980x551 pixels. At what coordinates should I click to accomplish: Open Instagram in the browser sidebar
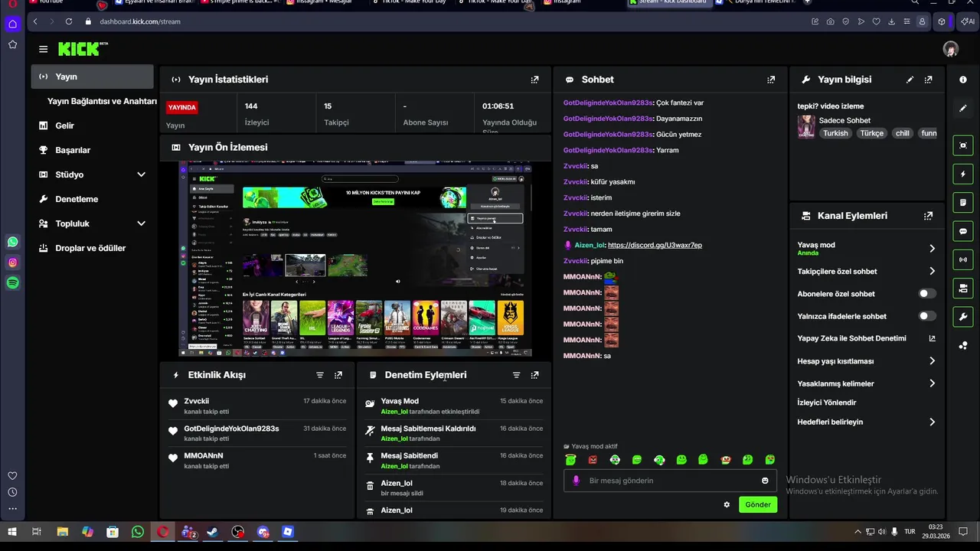point(12,262)
